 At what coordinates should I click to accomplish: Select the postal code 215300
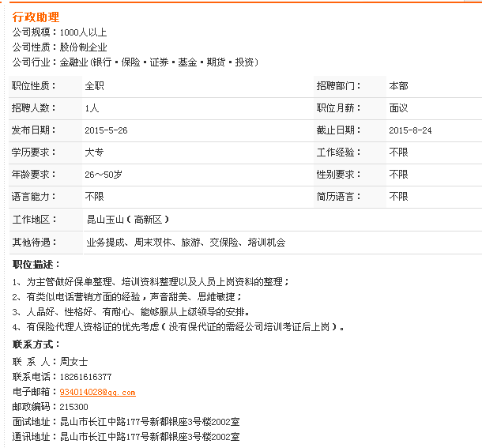(73, 407)
